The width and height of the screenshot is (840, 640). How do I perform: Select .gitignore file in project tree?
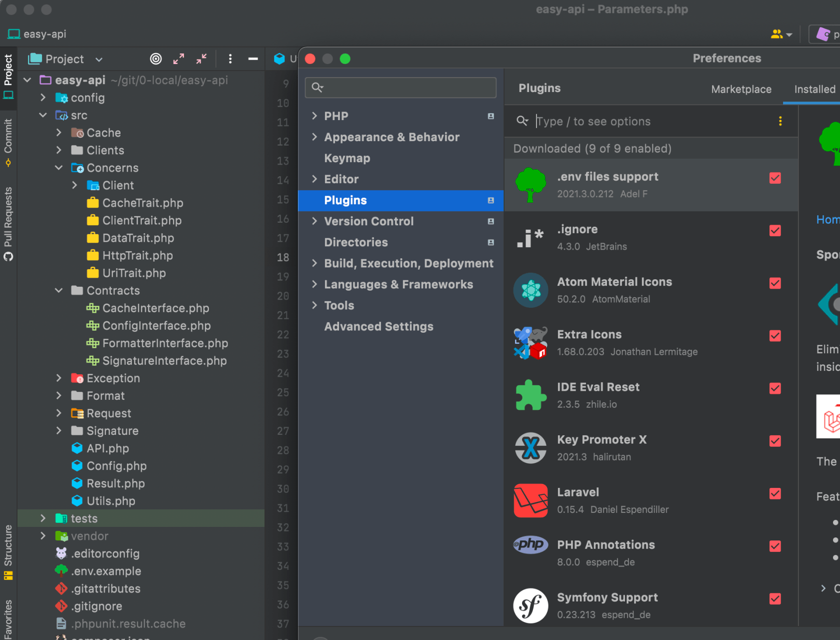pyautogui.click(x=96, y=606)
